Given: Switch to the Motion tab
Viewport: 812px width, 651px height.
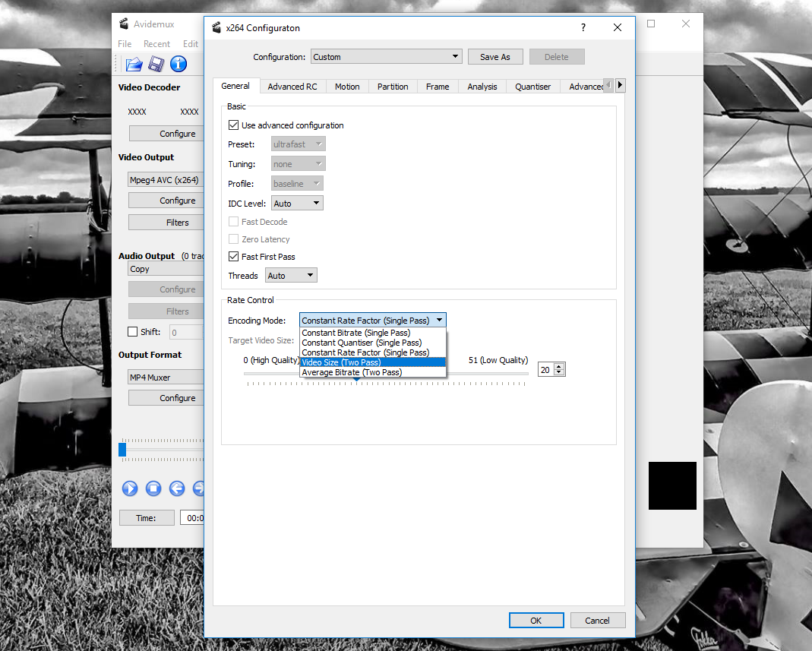Looking at the screenshot, I should pyautogui.click(x=347, y=87).
